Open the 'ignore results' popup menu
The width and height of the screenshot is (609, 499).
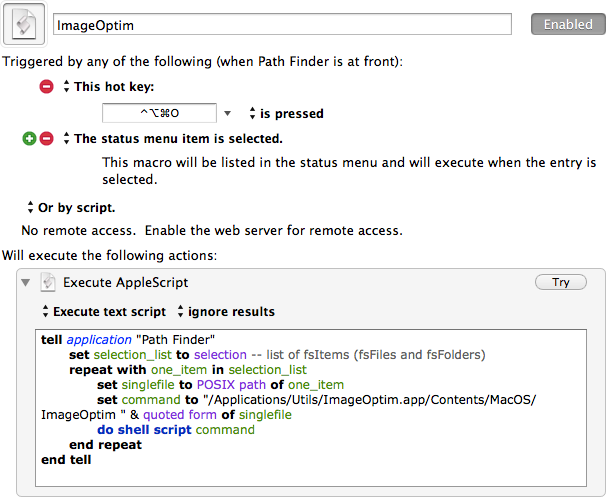pos(226,311)
